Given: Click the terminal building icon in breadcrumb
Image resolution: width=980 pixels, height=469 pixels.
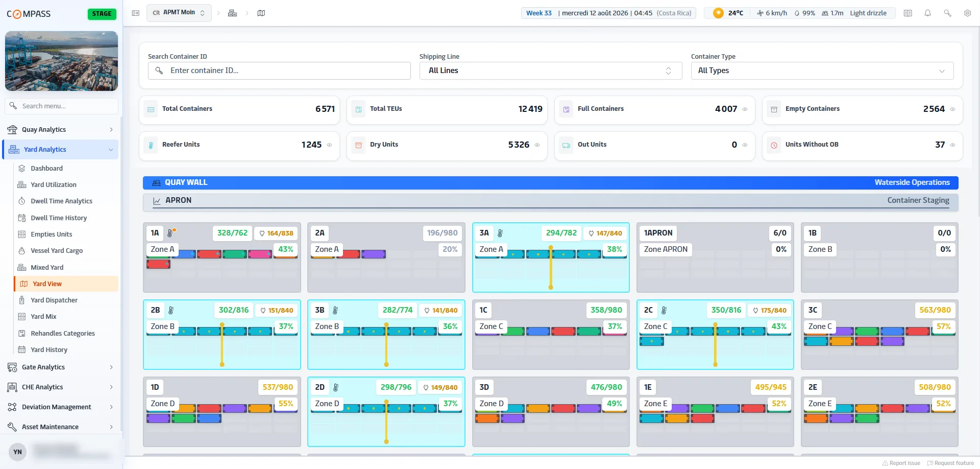Looking at the screenshot, I should [x=232, y=13].
